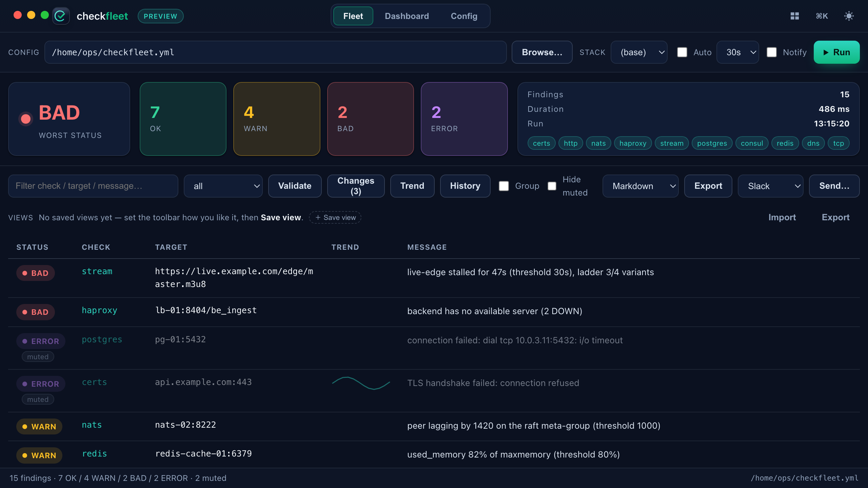Click the Send... button
Viewport: 868px width, 488px height.
[834, 186]
